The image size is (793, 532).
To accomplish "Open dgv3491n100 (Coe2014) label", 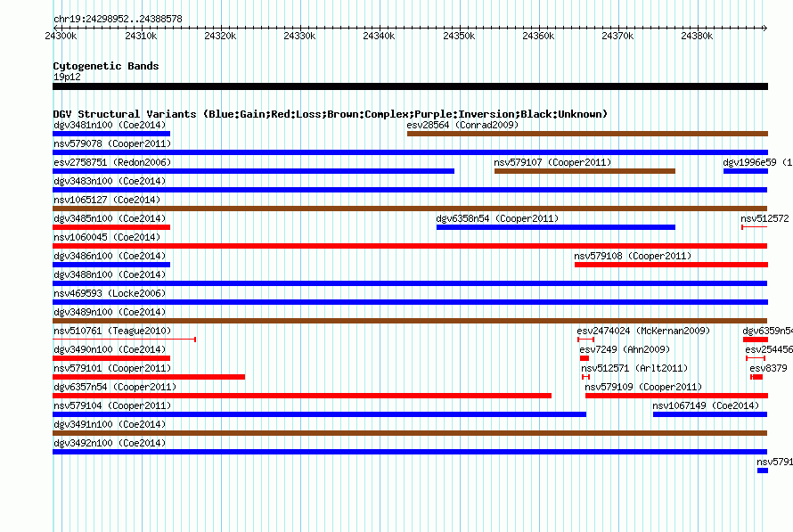I will tap(110, 424).
